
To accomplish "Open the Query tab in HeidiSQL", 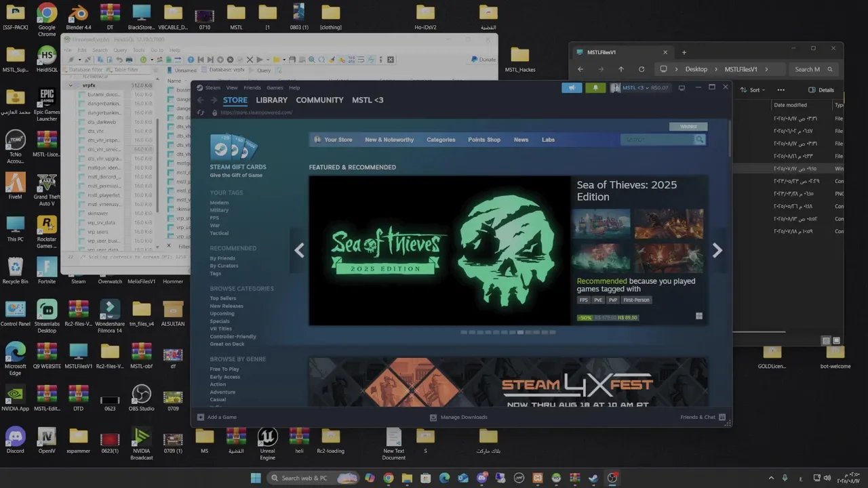I will (260, 70).
